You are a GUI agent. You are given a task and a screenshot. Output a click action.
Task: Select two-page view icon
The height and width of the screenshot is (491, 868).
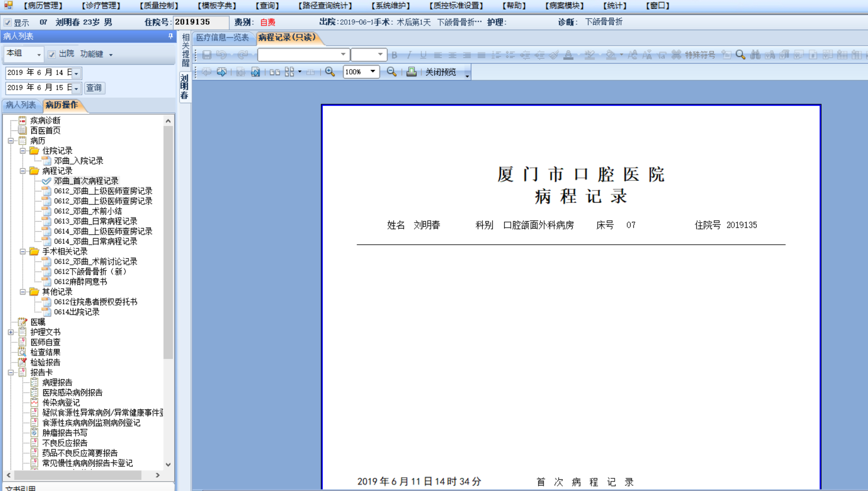(x=275, y=72)
